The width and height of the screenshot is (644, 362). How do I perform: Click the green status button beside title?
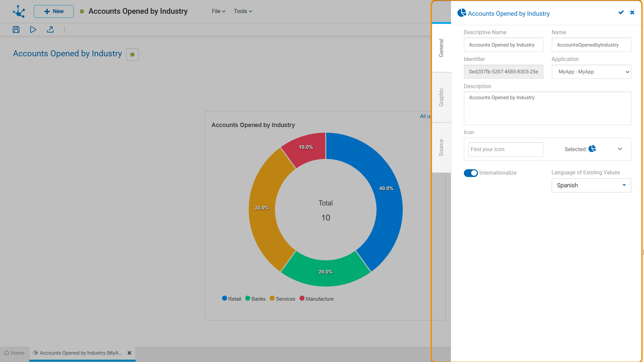[x=132, y=55]
